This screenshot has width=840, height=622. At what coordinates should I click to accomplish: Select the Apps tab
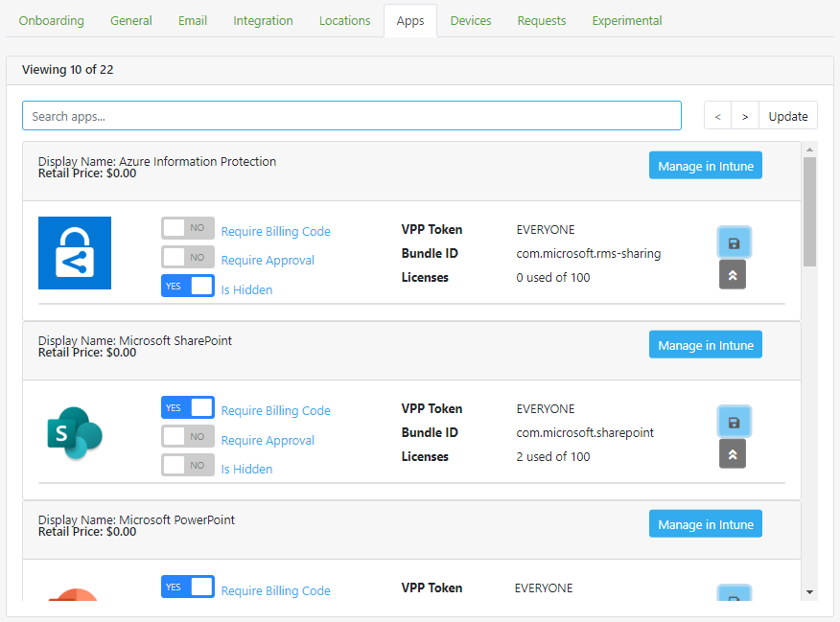[x=410, y=21]
